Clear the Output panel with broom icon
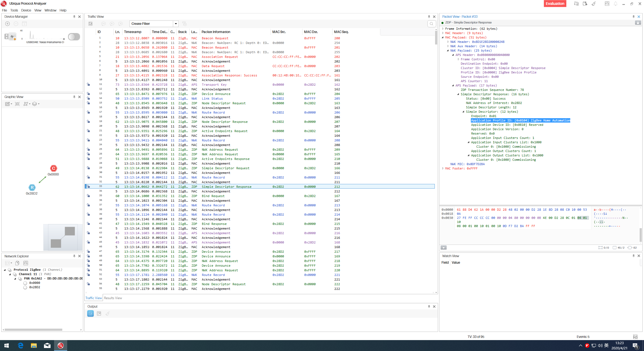 108,314
